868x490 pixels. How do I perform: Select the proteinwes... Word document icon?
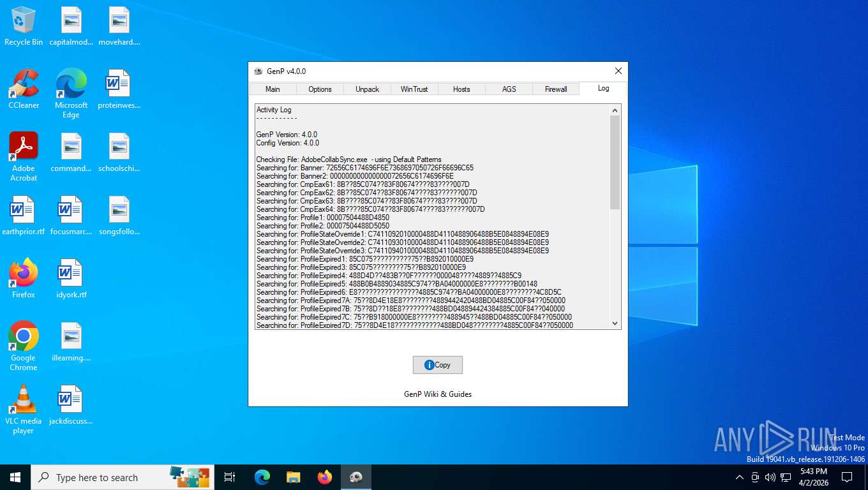click(119, 89)
